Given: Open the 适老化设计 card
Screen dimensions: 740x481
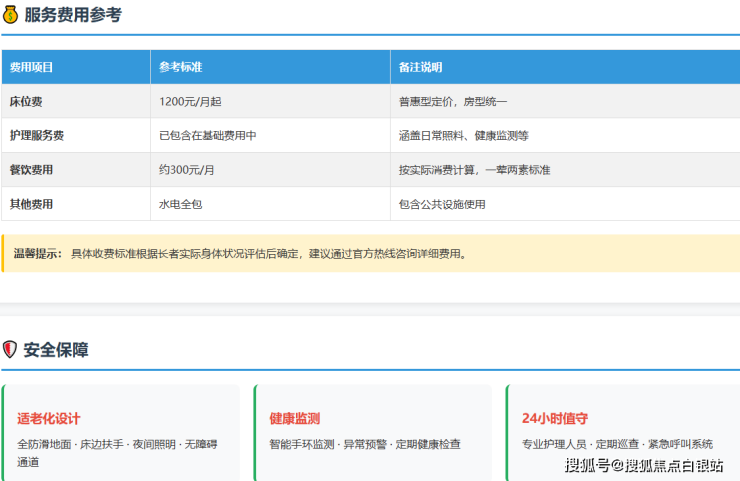Looking at the screenshot, I should tap(121, 432).
